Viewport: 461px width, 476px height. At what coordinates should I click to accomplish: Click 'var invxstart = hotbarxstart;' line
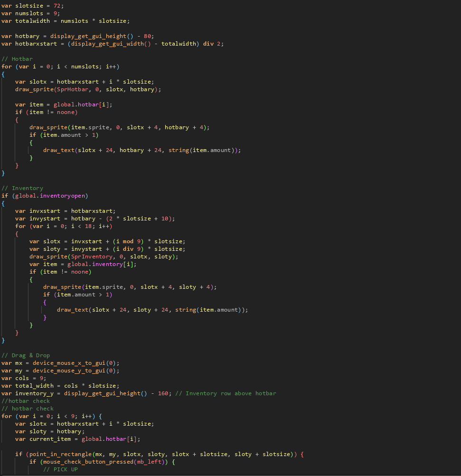pos(65,211)
